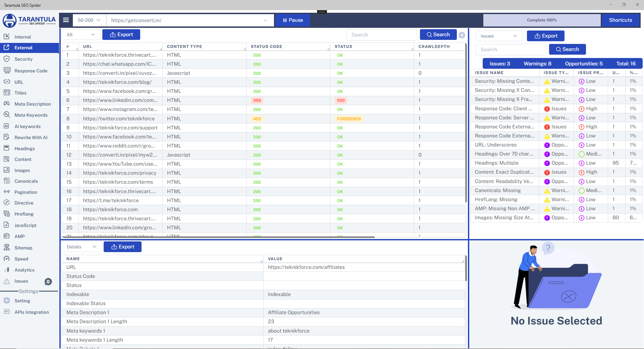This screenshot has height=349, width=644.
Task: Click the URL table vertical scrollbar
Action: (466, 123)
